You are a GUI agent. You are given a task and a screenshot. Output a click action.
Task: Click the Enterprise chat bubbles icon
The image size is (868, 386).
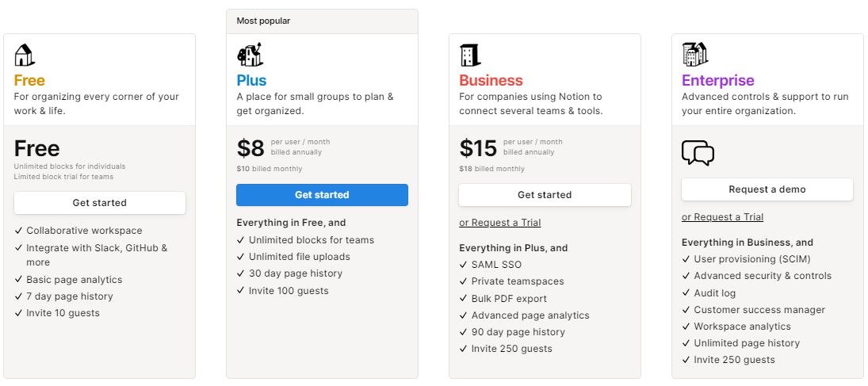698,153
